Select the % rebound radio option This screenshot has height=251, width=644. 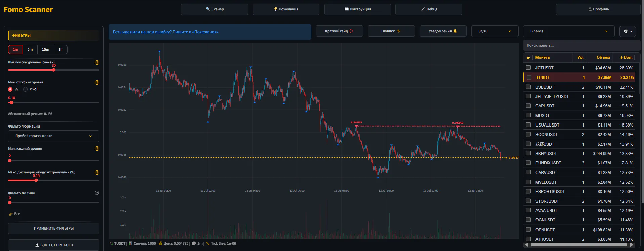tap(10, 89)
